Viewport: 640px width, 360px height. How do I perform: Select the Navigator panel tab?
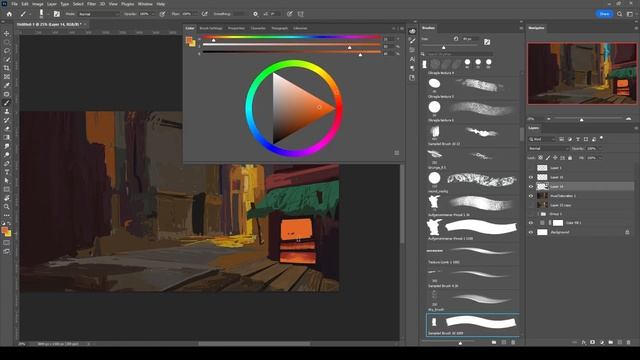(x=536, y=28)
